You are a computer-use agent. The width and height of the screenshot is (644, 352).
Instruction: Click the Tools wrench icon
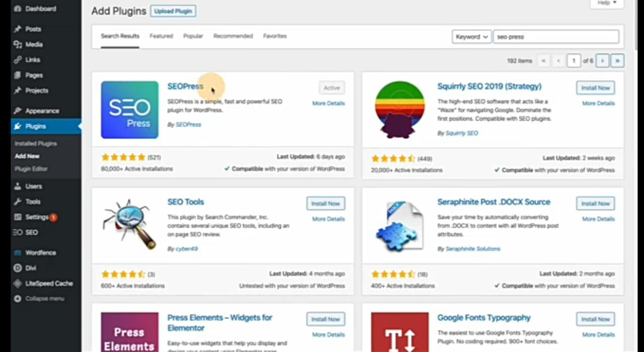pyautogui.click(x=18, y=202)
